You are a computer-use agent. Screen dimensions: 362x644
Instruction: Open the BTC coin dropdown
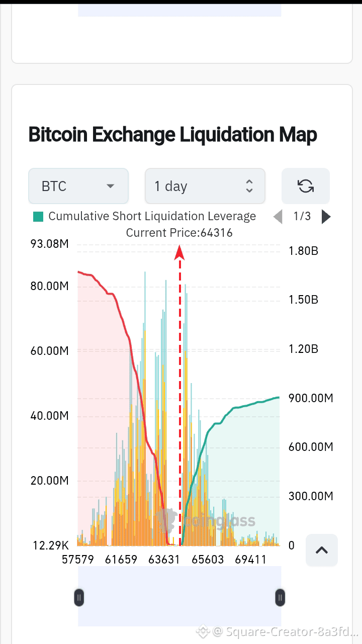(x=78, y=186)
